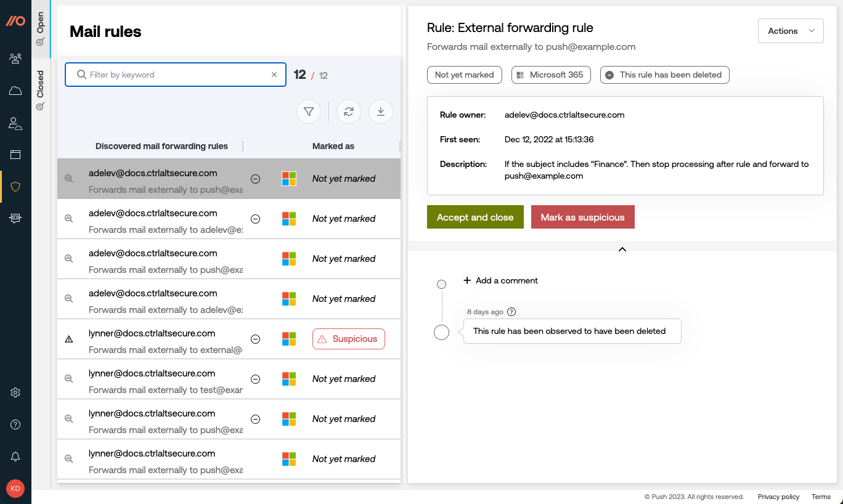Download the discovered mail rules
Viewport: 843px width, 504px height.
tap(380, 112)
